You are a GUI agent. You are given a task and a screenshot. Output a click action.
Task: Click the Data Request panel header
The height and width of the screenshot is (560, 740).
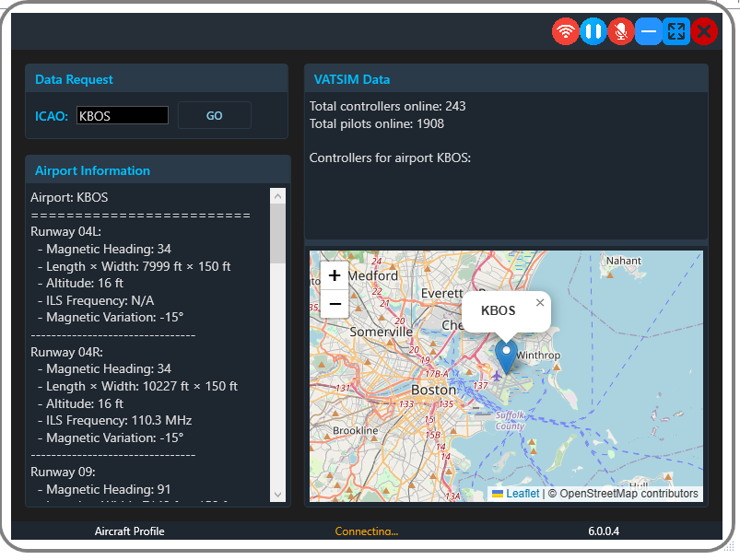click(x=157, y=79)
